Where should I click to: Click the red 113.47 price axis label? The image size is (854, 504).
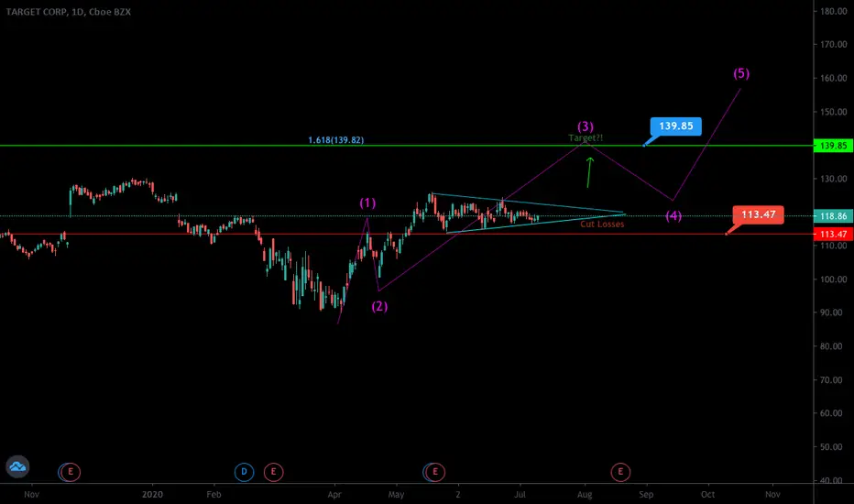[833, 235]
